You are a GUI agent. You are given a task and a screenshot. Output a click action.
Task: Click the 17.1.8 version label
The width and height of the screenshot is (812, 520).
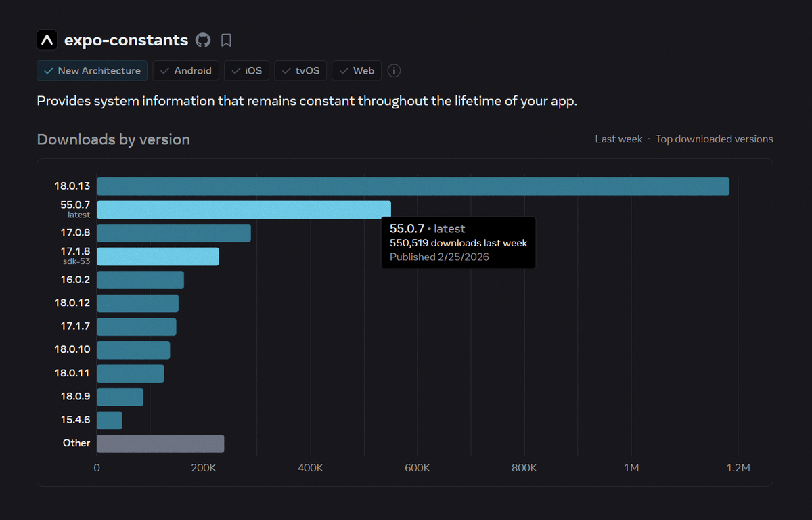pyautogui.click(x=75, y=251)
